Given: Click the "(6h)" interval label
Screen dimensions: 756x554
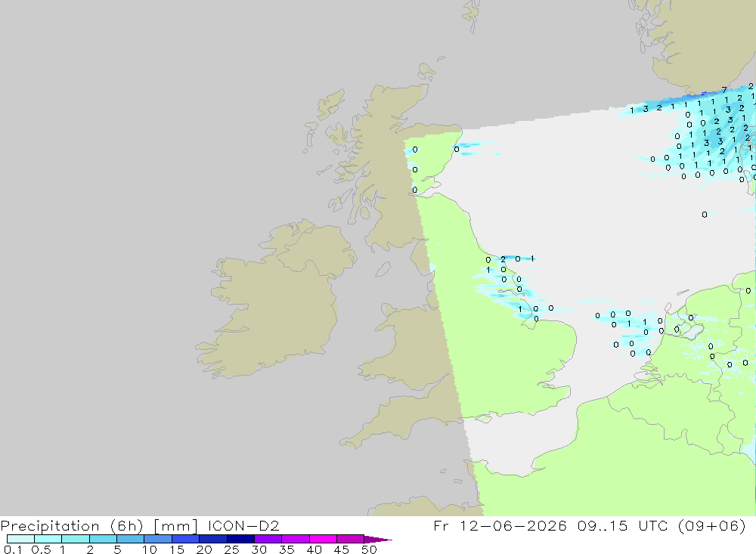Looking at the screenshot, I should pos(127,525).
